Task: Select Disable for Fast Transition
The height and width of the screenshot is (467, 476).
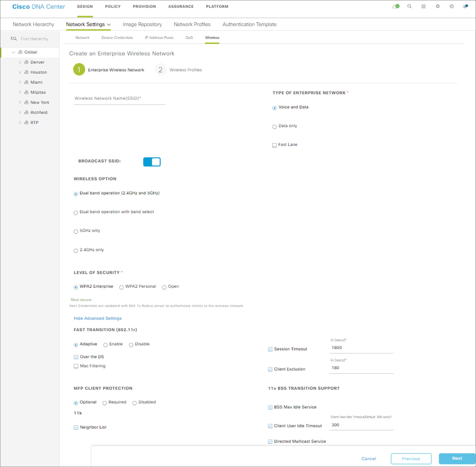Action: coord(131,345)
